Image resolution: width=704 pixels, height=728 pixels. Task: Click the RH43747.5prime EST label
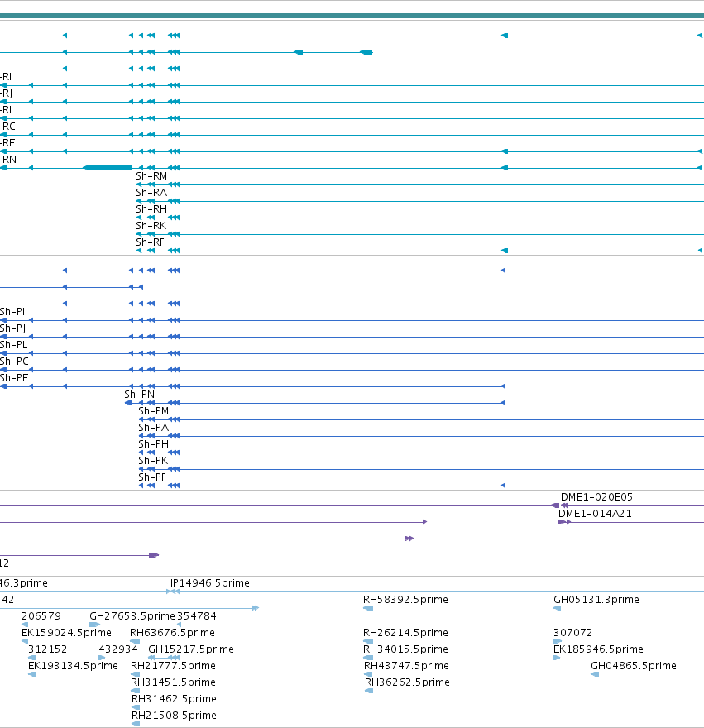coord(407,666)
